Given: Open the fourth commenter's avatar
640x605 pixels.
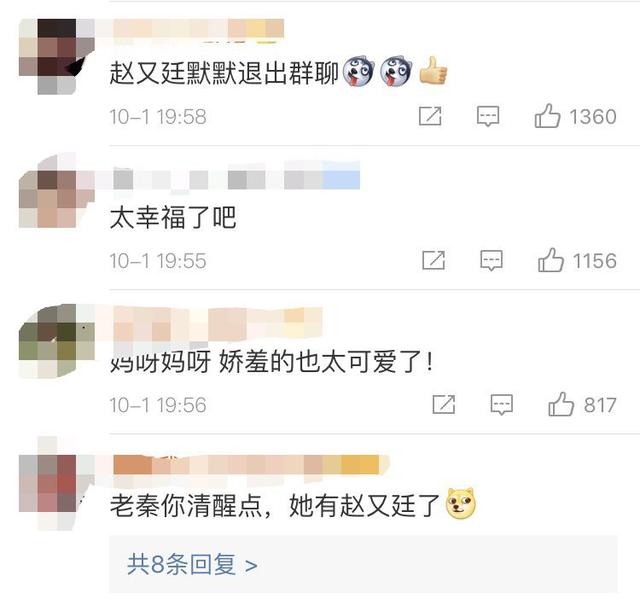Looking at the screenshot, I should click(x=57, y=484).
